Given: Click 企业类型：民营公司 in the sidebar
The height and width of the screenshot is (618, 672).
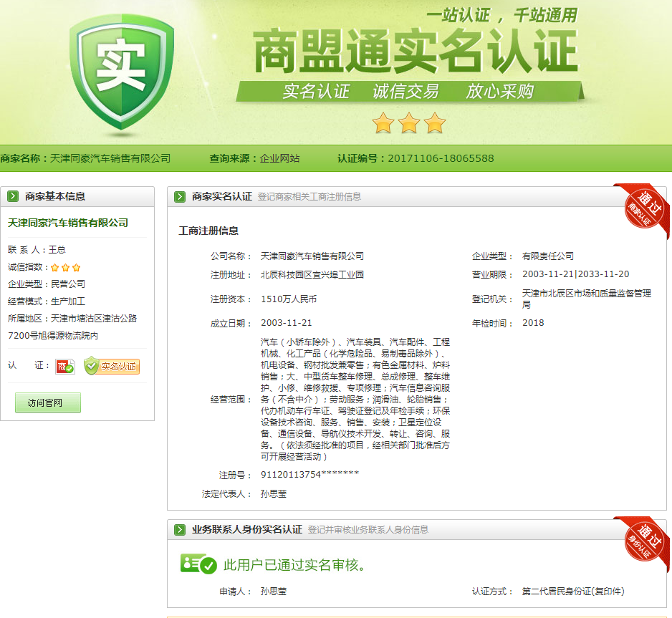Looking at the screenshot, I should pos(47,284).
